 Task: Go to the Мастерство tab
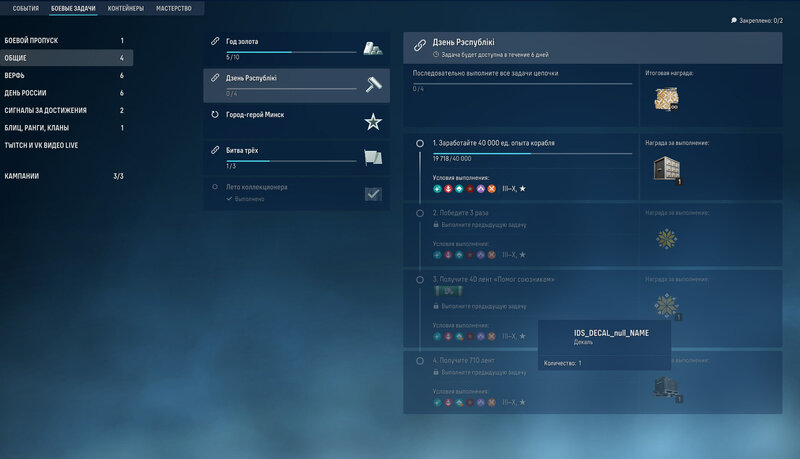tap(173, 8)
